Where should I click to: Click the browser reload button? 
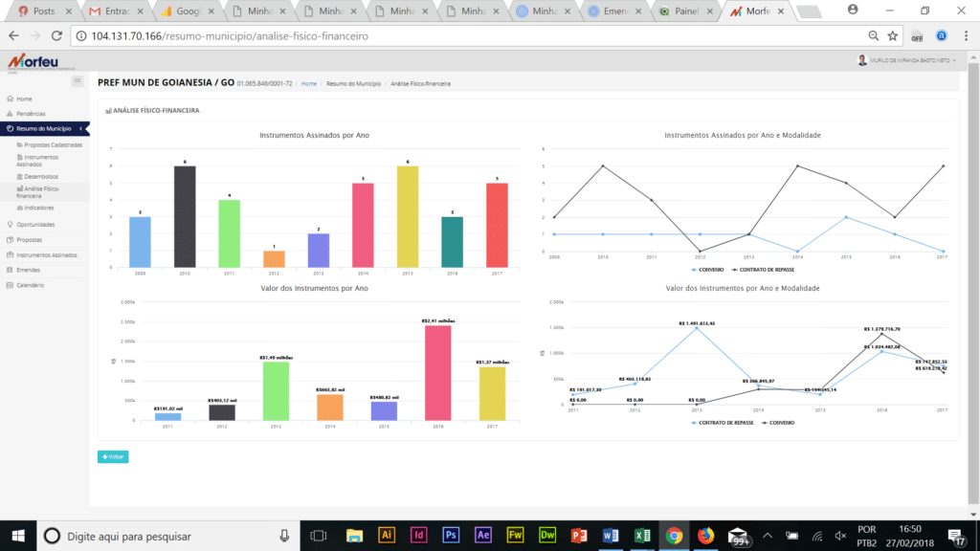click(56, 35)
